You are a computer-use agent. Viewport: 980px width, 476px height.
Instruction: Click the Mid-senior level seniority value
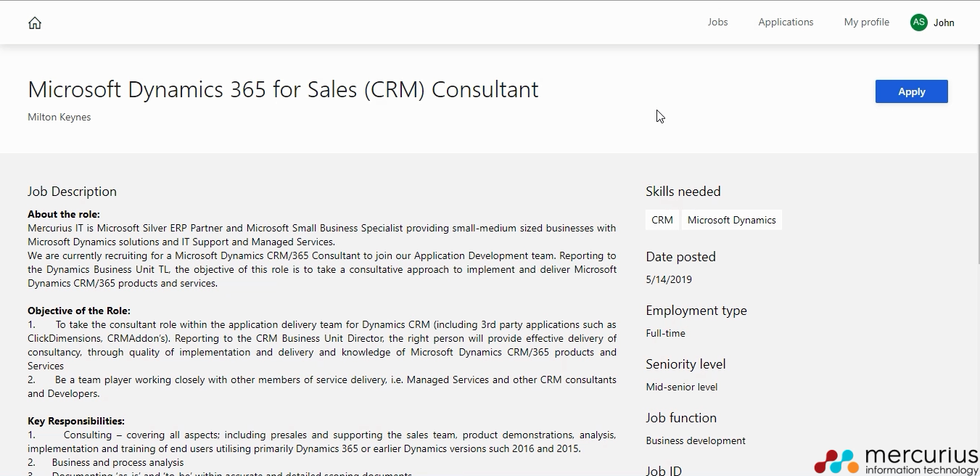(681, 387)
